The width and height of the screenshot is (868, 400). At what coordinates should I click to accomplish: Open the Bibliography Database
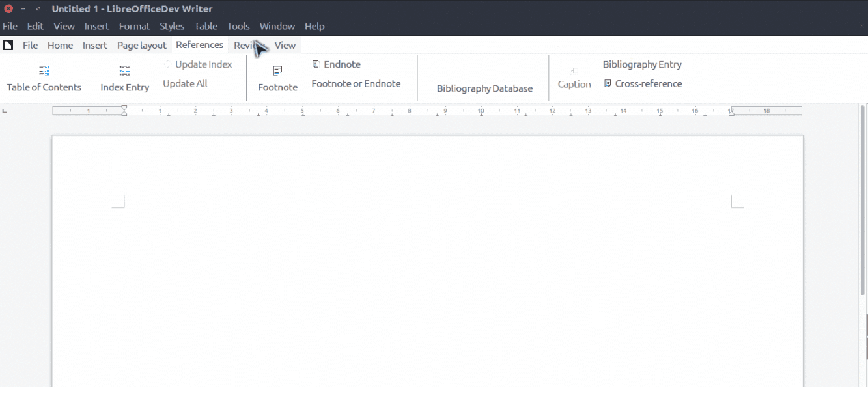coord(484,88)
